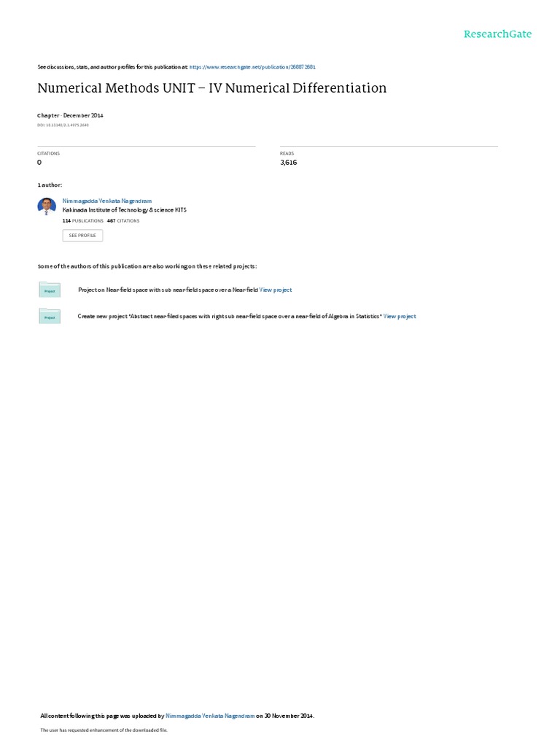
Task: Open View project for Near-field space project
Action: point(275,290)
